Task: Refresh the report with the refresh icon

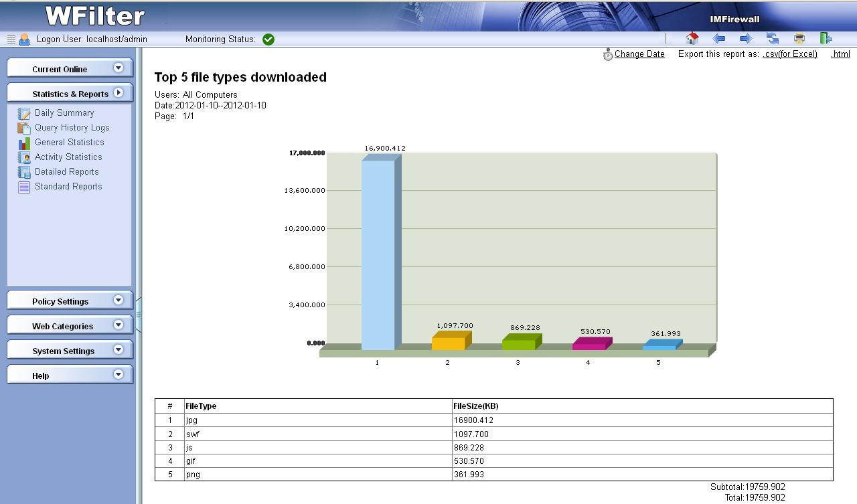Action: [773, 39]
